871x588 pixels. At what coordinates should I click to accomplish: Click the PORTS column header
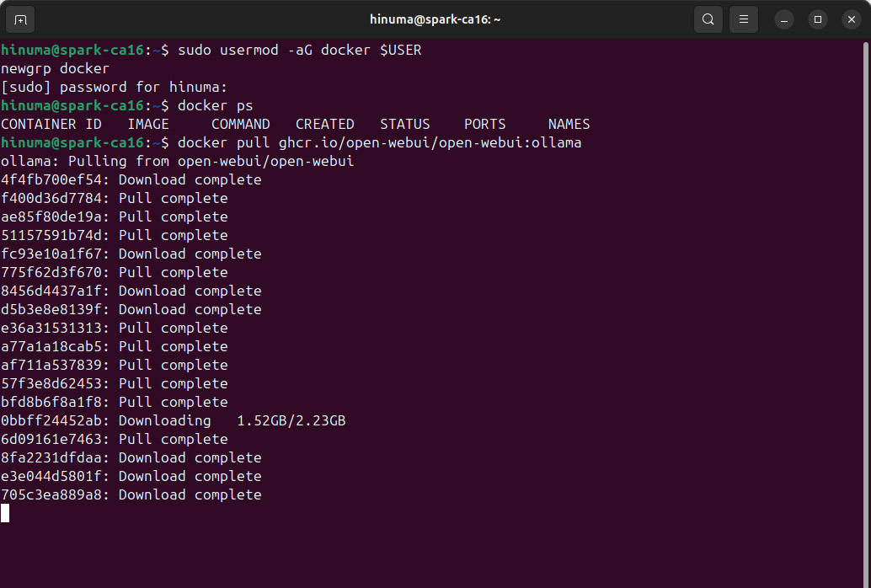click(485, 124)
